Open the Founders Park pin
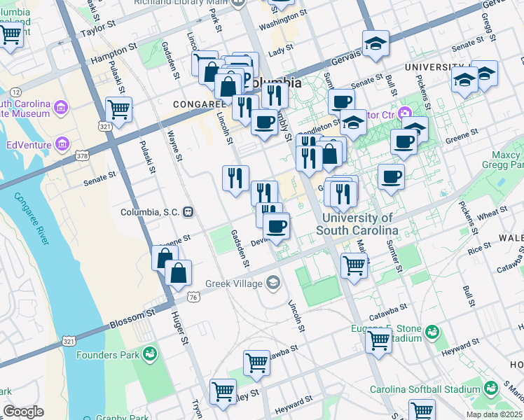This screenshot has height=420, width=524. click(x=150, y=355)
